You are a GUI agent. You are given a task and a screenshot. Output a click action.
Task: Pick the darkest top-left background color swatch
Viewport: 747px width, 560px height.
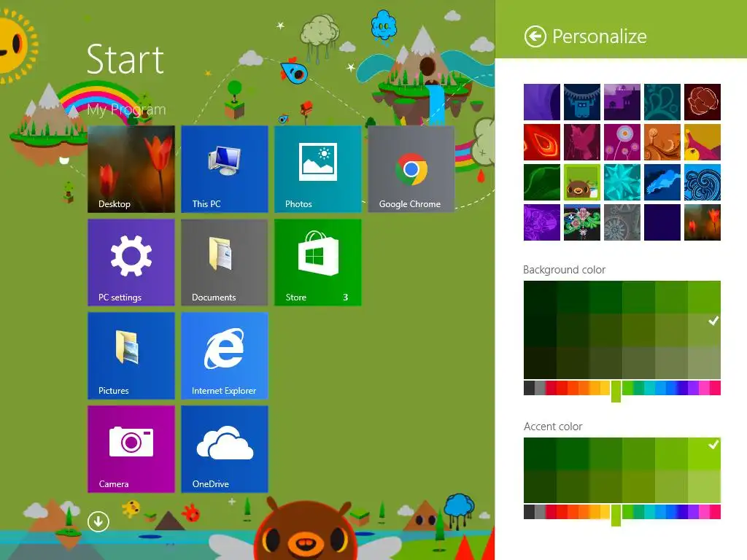click(x=540, y=297)
